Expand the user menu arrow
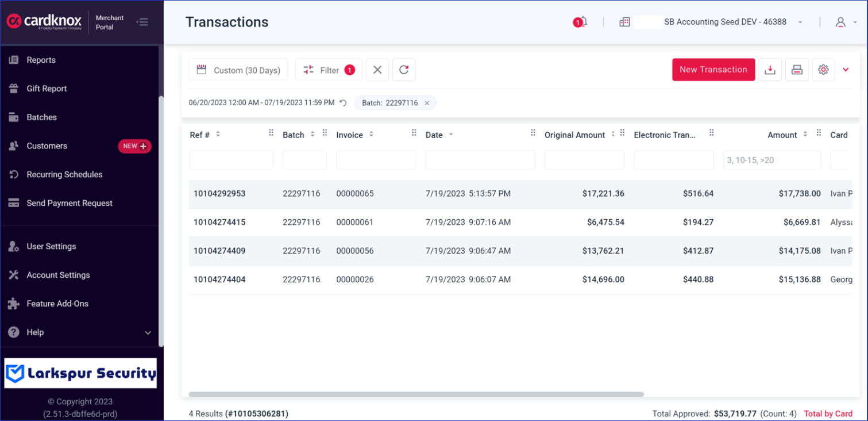 point(855,22)
